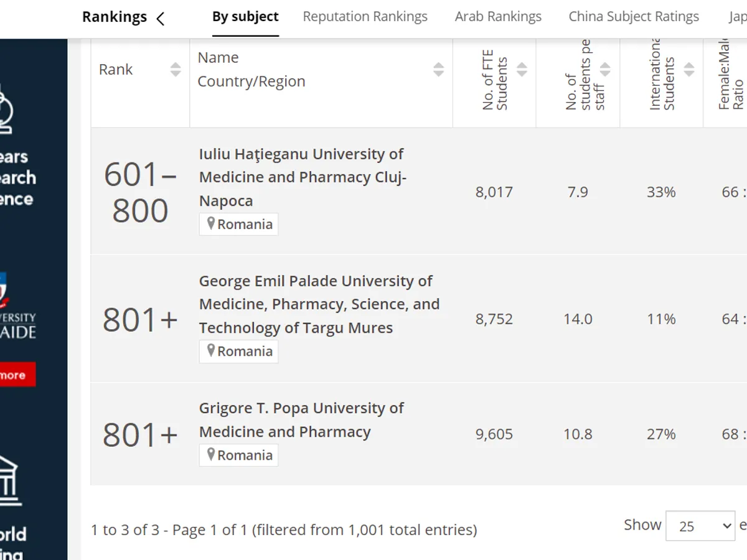Open the Show entries dropdown
The image size is (747, 560).
(x=700, y=526)
